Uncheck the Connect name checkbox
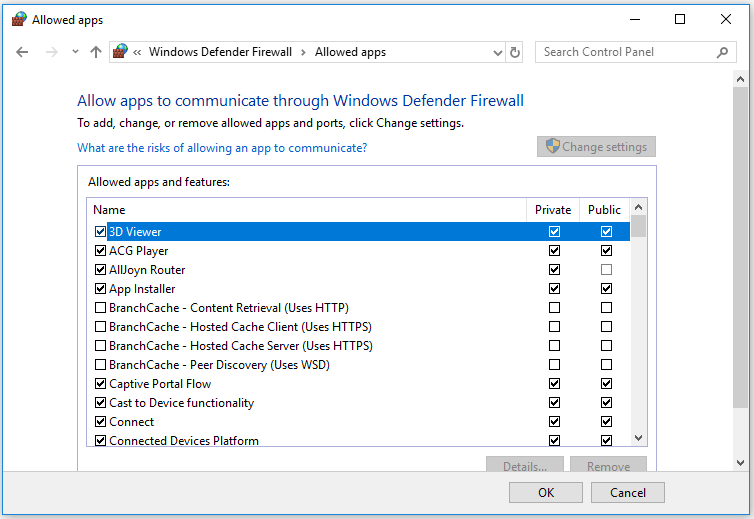 coord(100,421)
